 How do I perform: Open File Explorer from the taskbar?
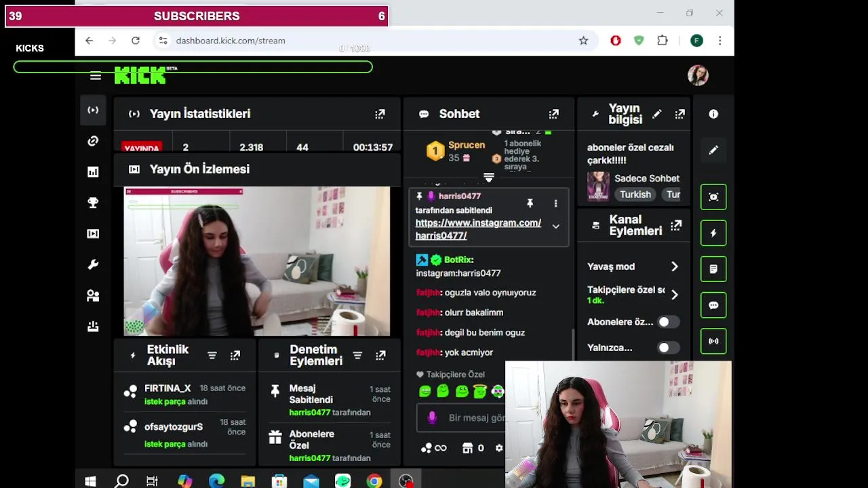(248, 481)
